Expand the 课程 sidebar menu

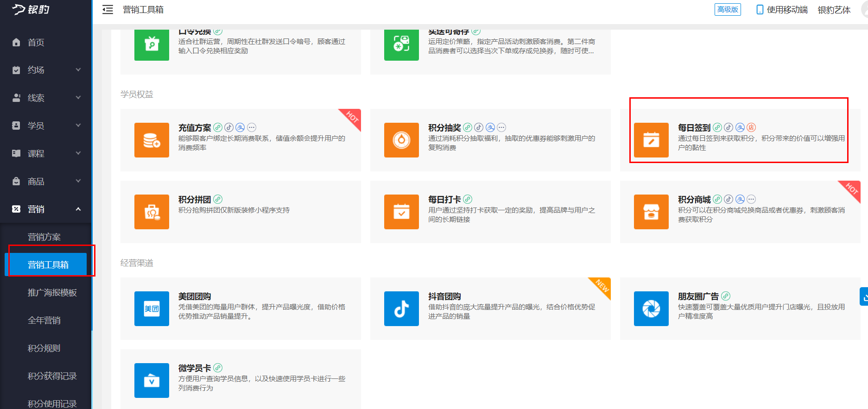click(x=46, y=153)
